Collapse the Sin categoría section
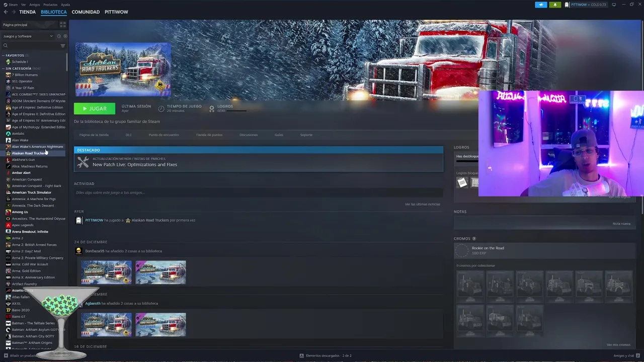Image resolution: width=644 pixels, height=362 pixels. [4, 68]
